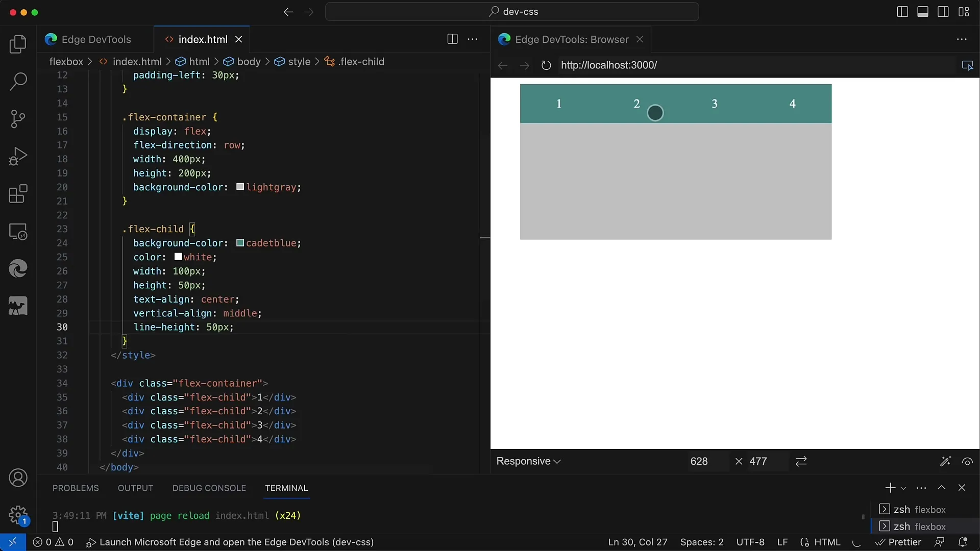Maximize the terminal panel size
The width and height of the screenshot is (980, 551).
point(942,488)
